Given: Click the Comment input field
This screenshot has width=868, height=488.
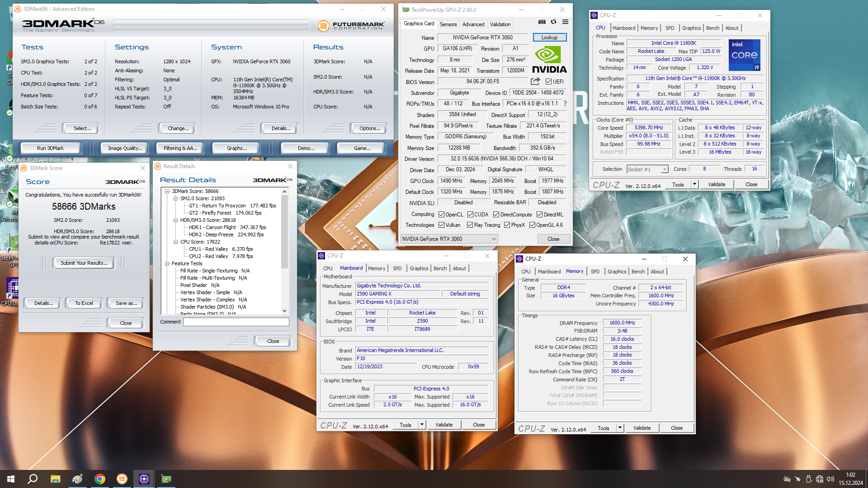Looking at the screenshot, I should point(236,322).
